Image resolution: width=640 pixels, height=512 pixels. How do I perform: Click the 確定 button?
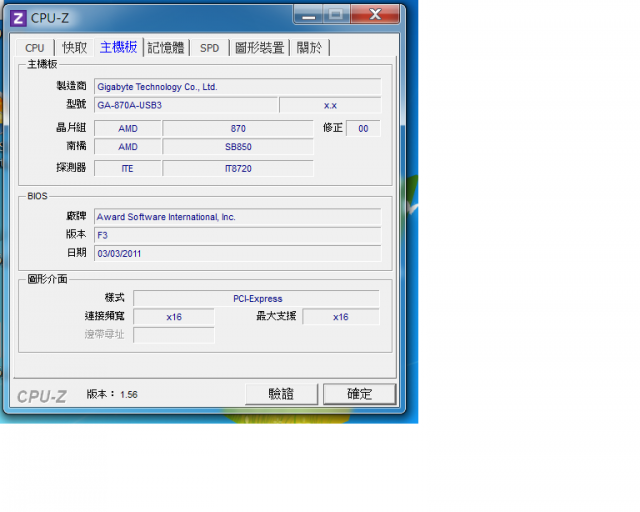[360, 394]
